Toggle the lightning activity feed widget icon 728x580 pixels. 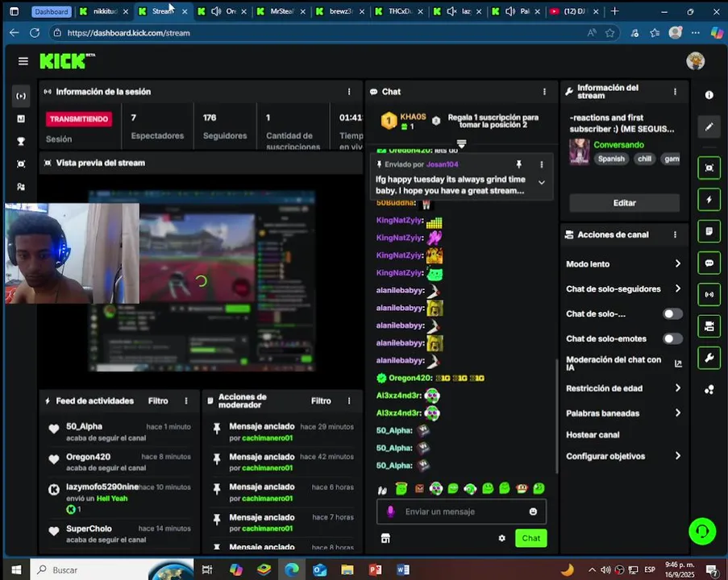709,200
